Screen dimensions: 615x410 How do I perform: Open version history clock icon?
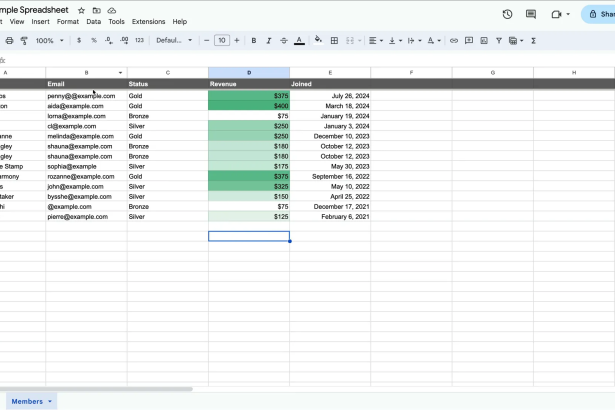[x=507, y=14]
